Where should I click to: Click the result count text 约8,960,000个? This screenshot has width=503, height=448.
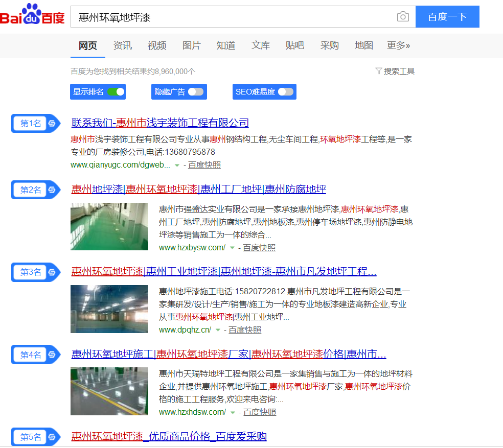coord(172,71)
